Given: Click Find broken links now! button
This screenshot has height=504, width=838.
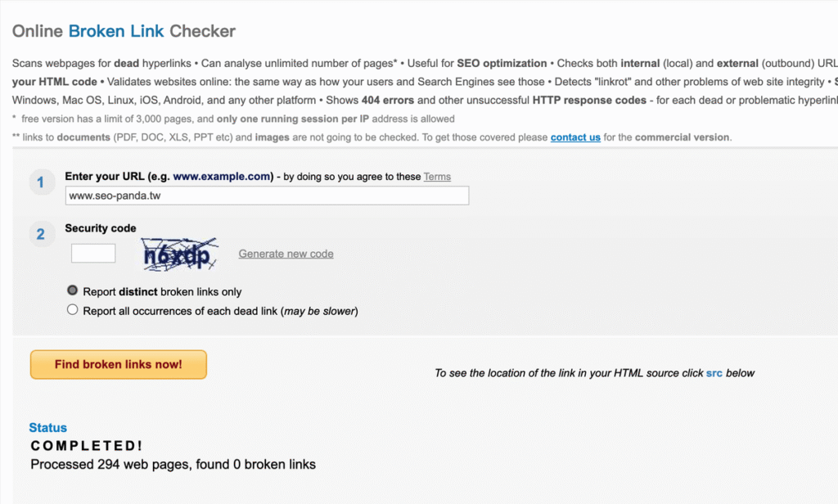Looking at the screenshot, I should coord(118,365).
